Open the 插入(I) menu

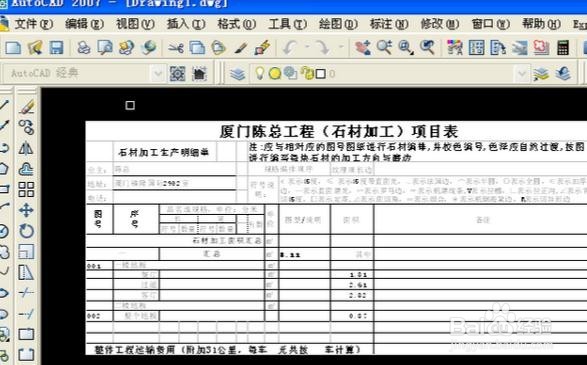pyautogui.click(x=186, y=24)
